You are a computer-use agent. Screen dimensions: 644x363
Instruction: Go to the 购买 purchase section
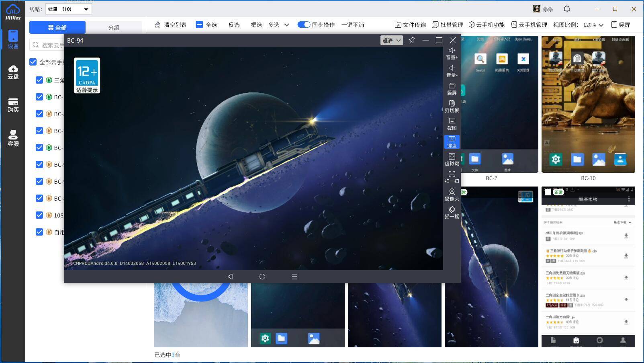point(13,105)
